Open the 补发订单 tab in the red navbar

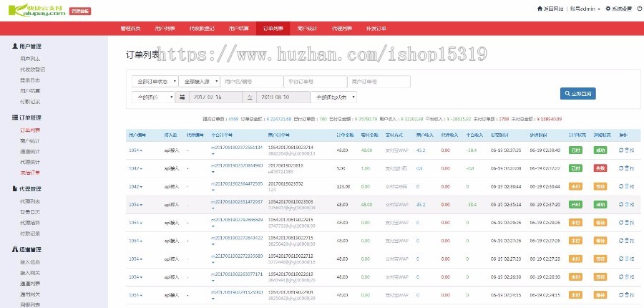point(376,29)
